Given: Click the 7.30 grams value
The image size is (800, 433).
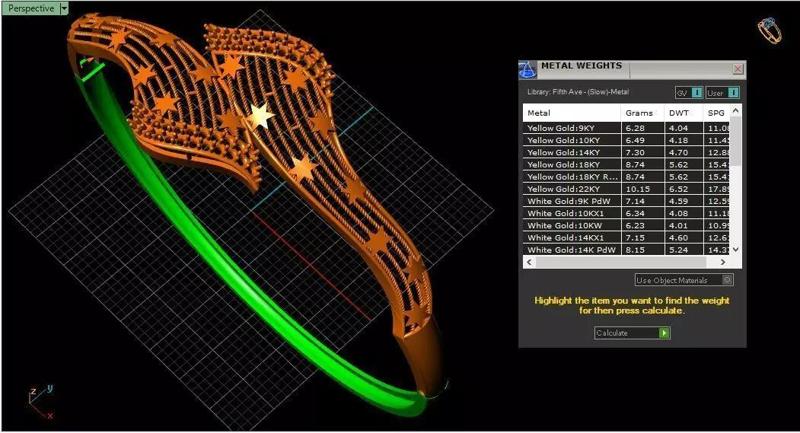Looking at the screenshot, I should [635, 152].
